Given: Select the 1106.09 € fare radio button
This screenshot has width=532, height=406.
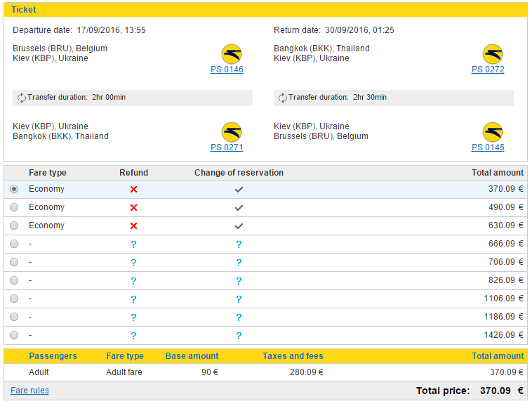Looking at the screenshot, I should 14,299.
